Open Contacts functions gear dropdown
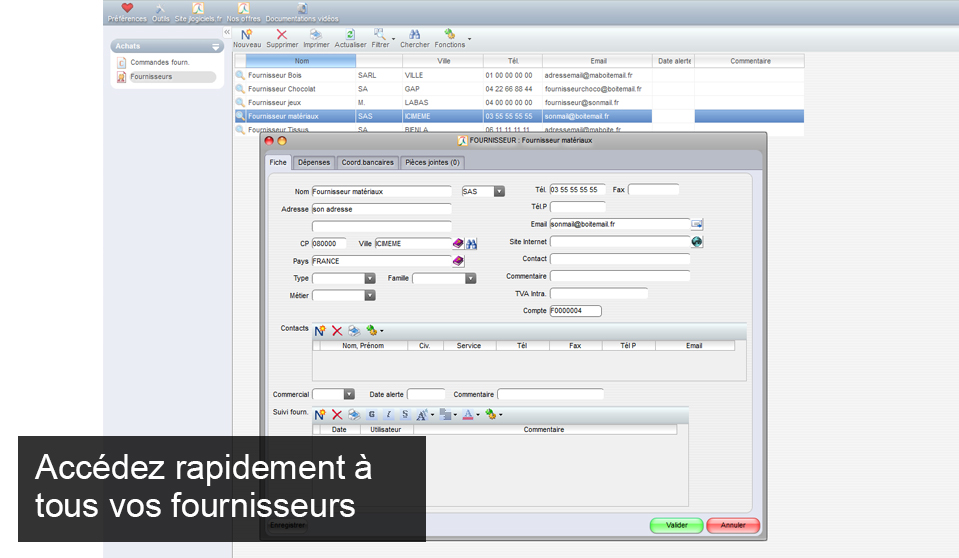959x558 pixels. click(374, 330)
